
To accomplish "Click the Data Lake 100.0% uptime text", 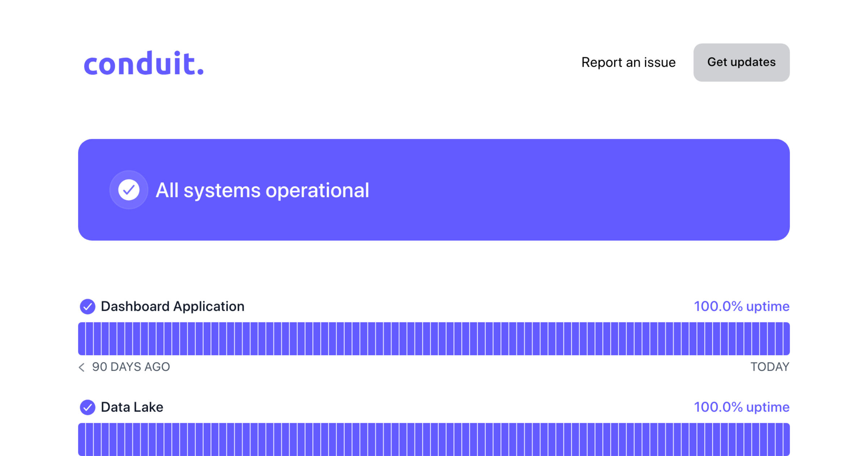I will [741, 407].
